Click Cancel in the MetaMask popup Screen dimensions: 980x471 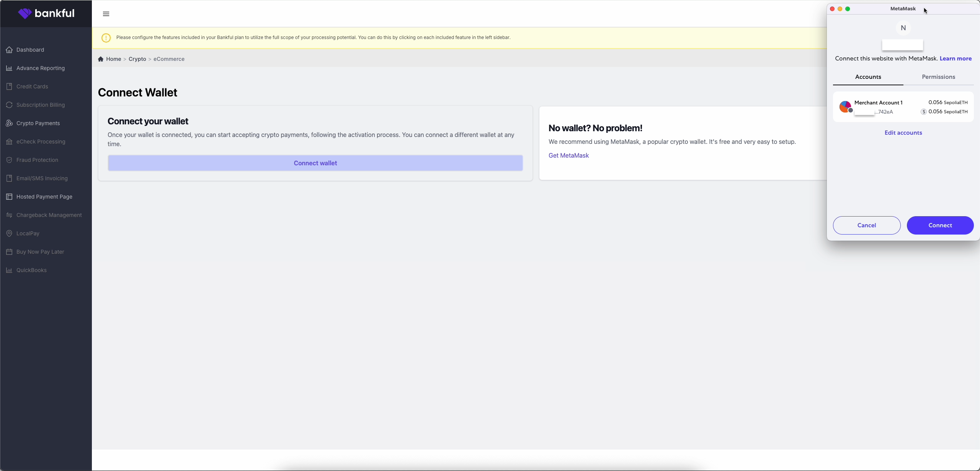(x=867, y=225)
